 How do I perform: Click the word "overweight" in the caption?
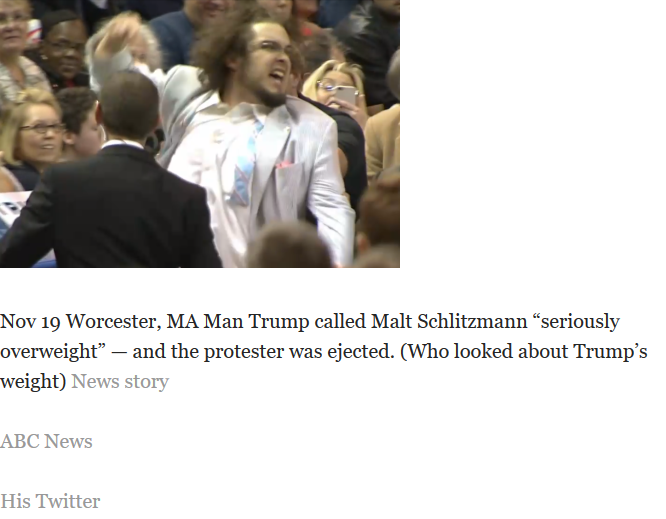point(50,352)
